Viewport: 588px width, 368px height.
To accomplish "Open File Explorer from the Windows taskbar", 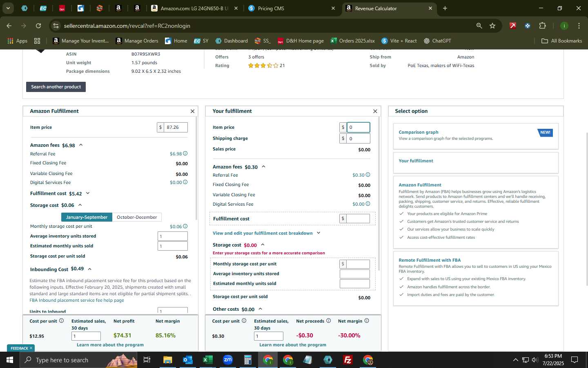I will [167, 360].
